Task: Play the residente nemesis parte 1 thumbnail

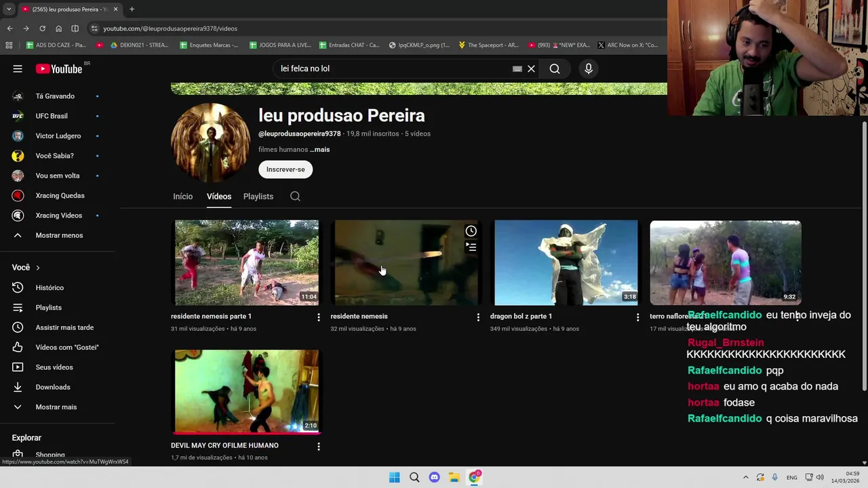Action: click(247, 262)
